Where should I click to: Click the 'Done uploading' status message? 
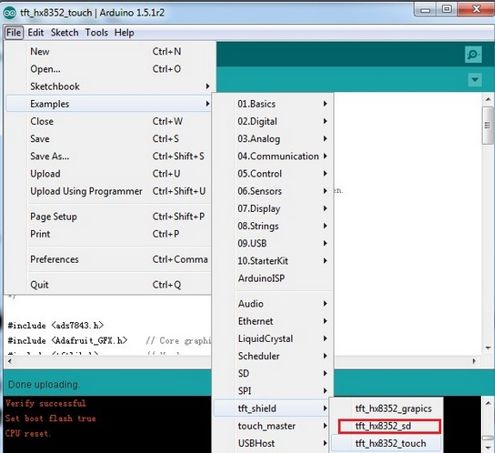point(43,385)
